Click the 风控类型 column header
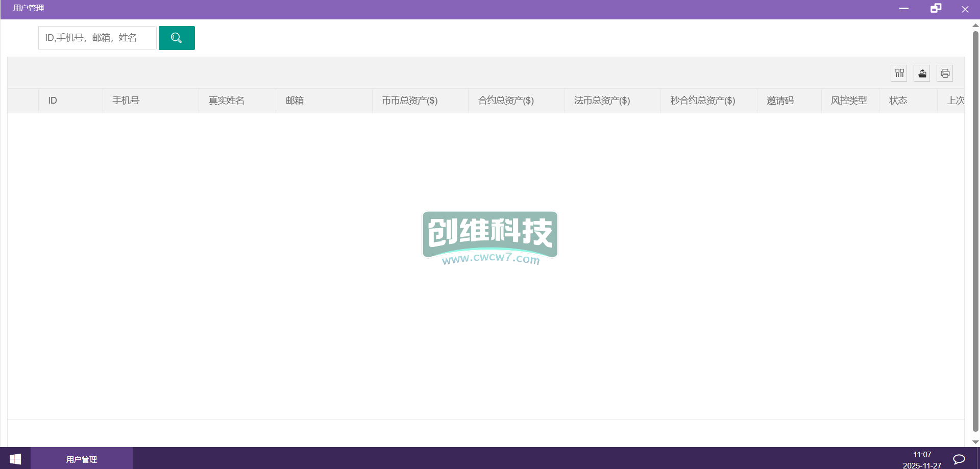Image resolution: width=980 pixels, height=469 pixels. (x=849, y=101)
